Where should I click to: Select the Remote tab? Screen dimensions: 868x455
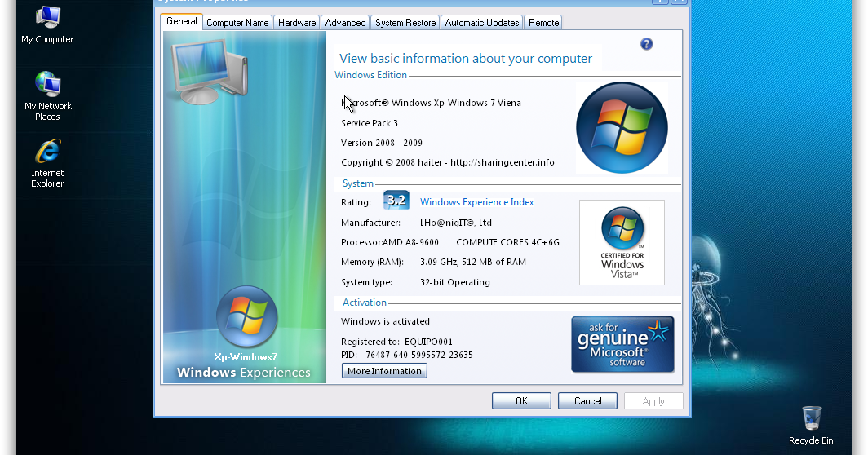(x=543, y=23)
